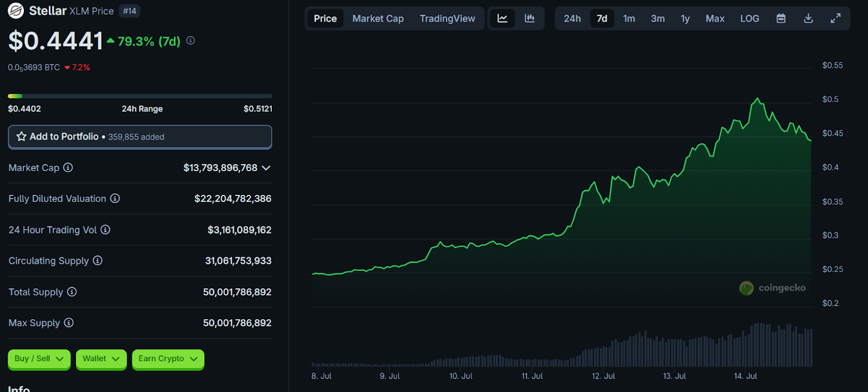Select the 1y time range
This screenshot has height=392, width=868.
pyautogui.click(x=685, y=18)
